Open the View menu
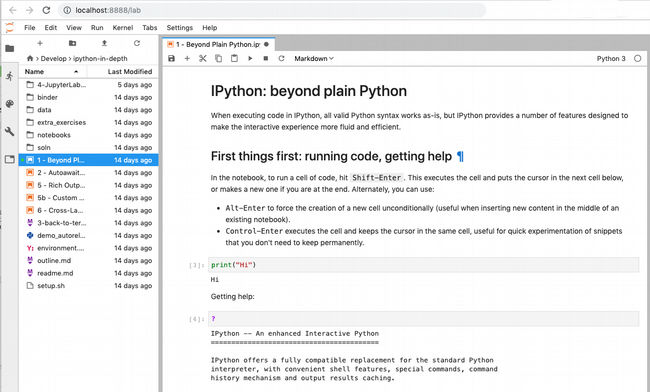650x392 pixels. point(74,28)
